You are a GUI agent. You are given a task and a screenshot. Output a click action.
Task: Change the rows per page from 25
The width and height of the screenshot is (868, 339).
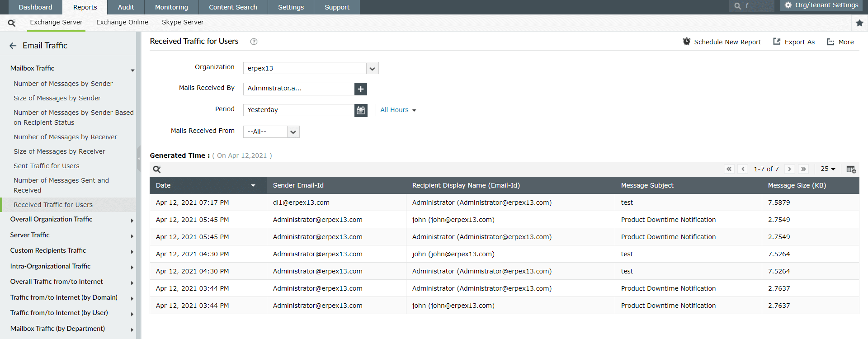coord(828,169)
